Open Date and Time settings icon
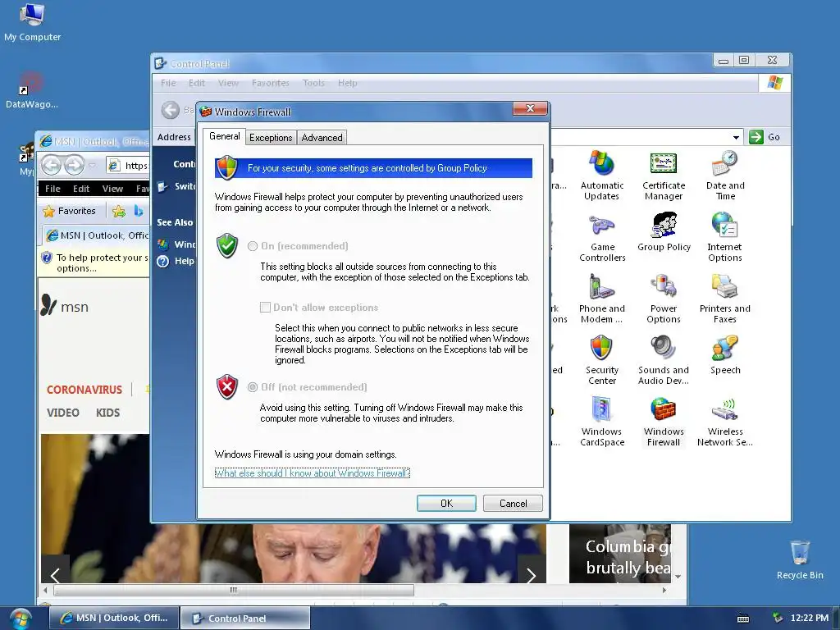 [725, 176]
